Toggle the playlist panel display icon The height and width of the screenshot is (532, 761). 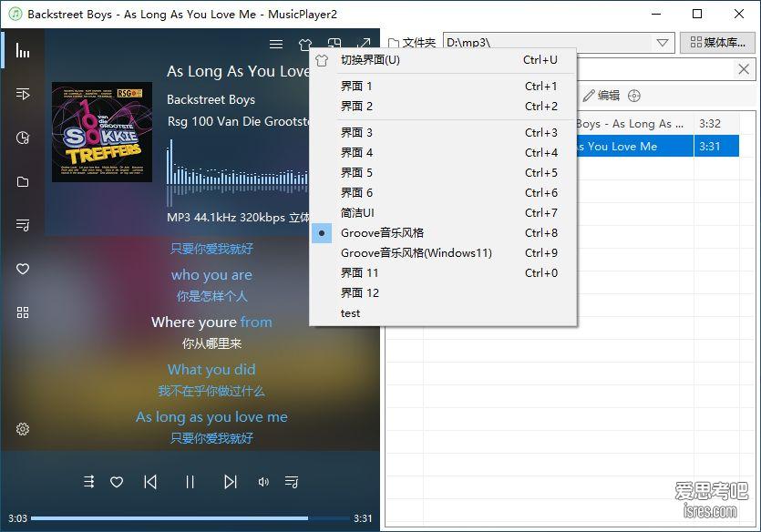(x=334, y=43)
